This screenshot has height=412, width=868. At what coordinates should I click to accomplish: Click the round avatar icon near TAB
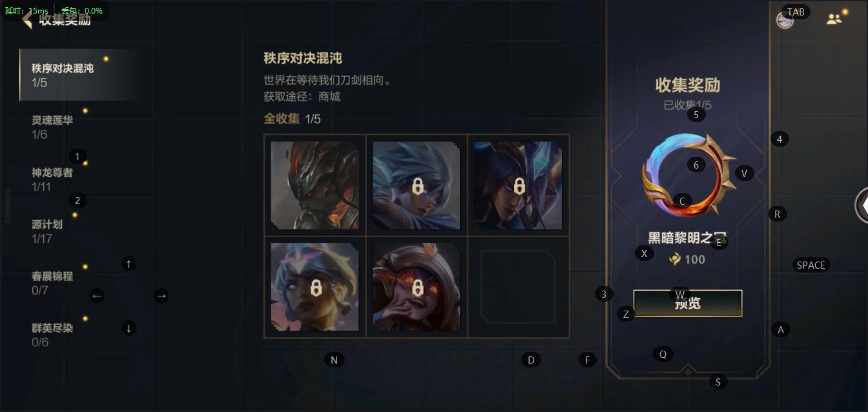click(x=785, y=20)
